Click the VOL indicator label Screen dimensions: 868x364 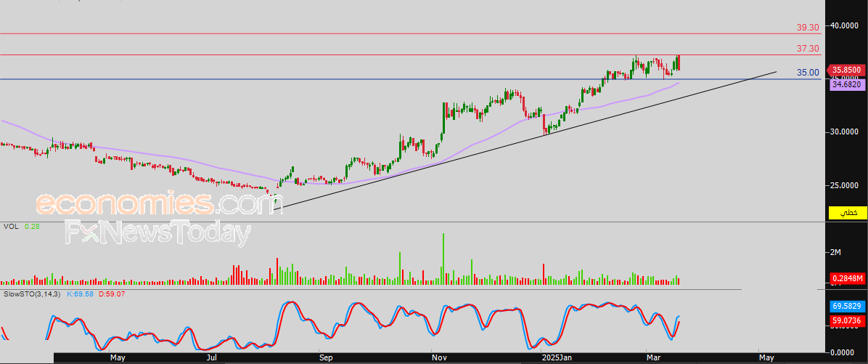coord(10,227)
